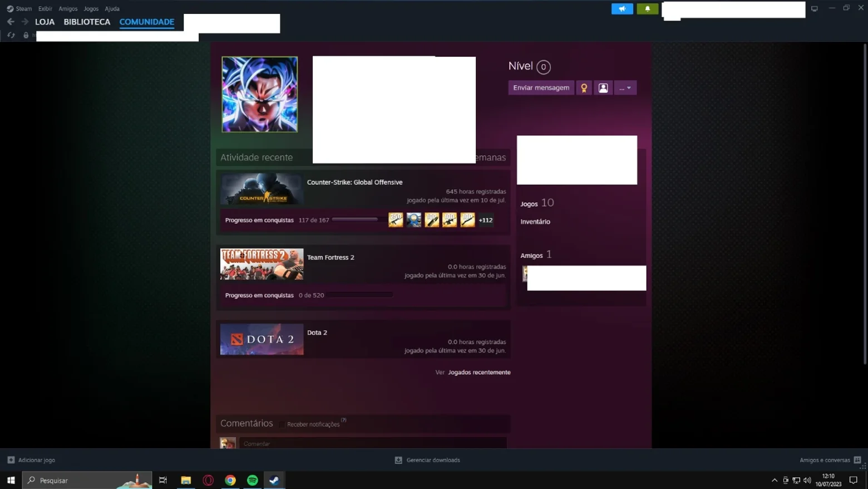The height and width of the screenshot is (489, 868).
Task: Open the Amigos e conversas chat icon
Action: click(x=857, y=460)
